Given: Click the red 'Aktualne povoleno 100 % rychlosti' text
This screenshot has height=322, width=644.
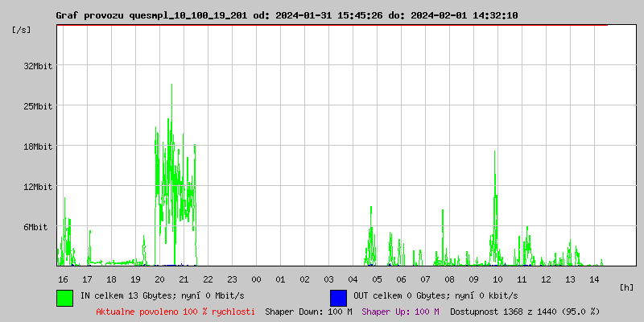Looking at the screenshot, I should (x=175, y=312).
